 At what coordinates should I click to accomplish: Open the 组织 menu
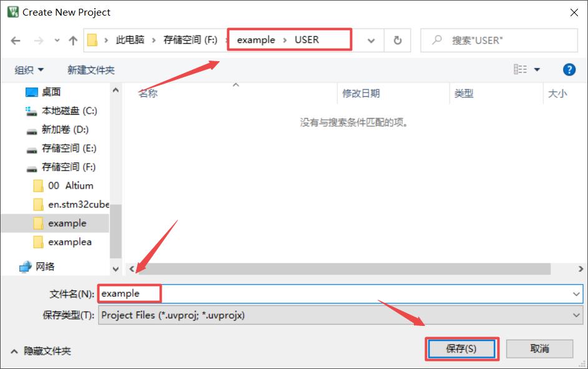click(x=29, y=70)
